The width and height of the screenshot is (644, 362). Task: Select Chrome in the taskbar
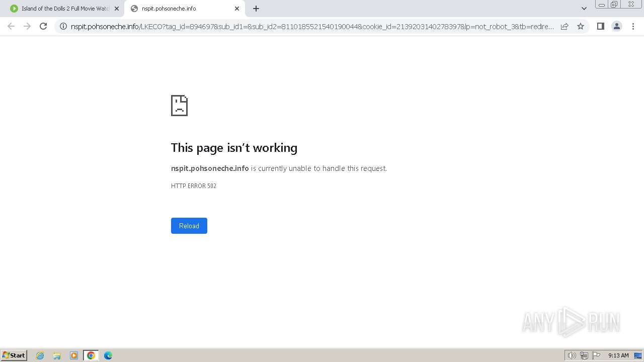(x=91, y=355)
